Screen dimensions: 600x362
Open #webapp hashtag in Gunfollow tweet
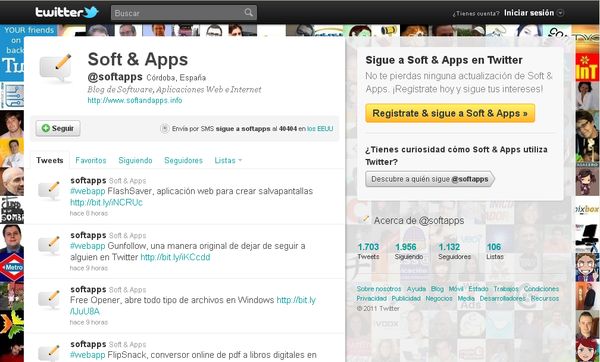tap(88, 246)
